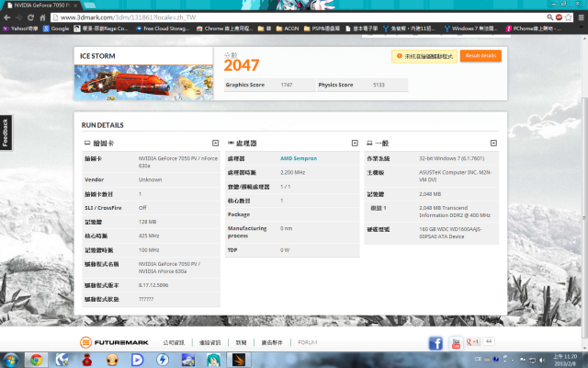
Task: Select the 425 MHz core clock value
Action: tap(149, 236)
